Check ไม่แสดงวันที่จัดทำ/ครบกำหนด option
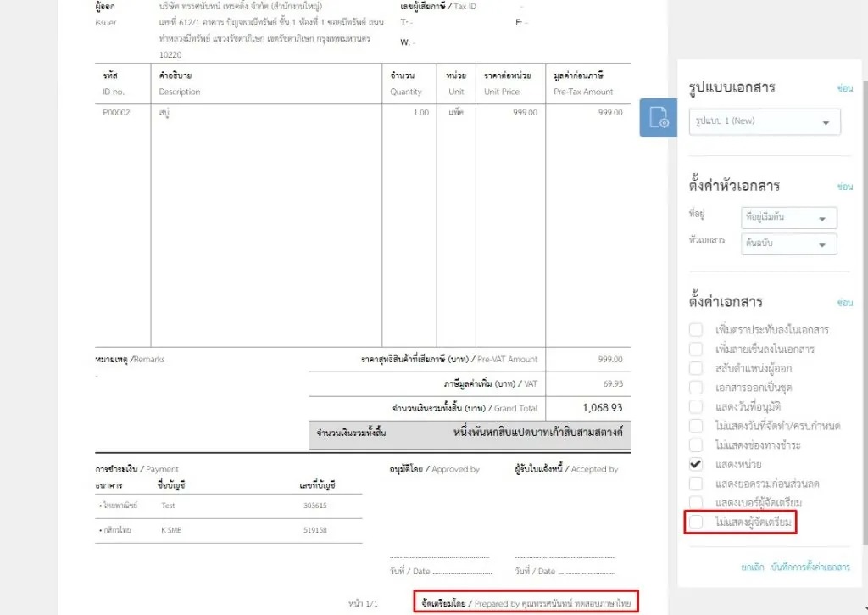Viewport: 868px width, 615px height. coord(696,425)
